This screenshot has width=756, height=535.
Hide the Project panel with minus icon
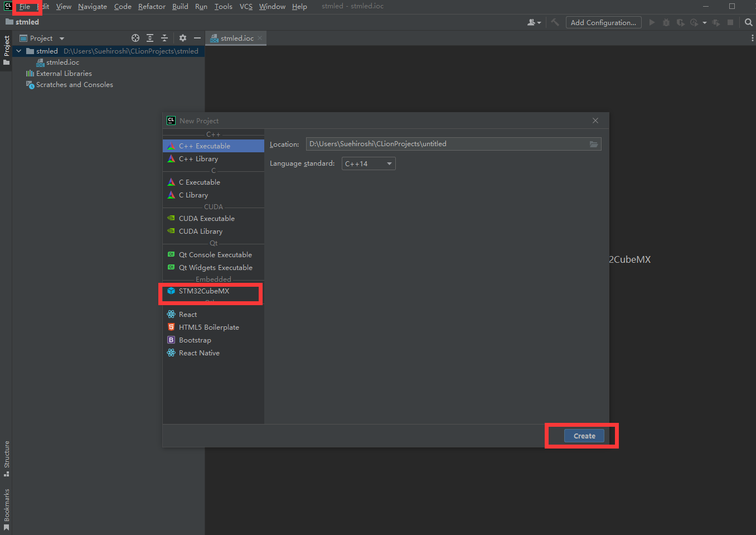point(197,38)
